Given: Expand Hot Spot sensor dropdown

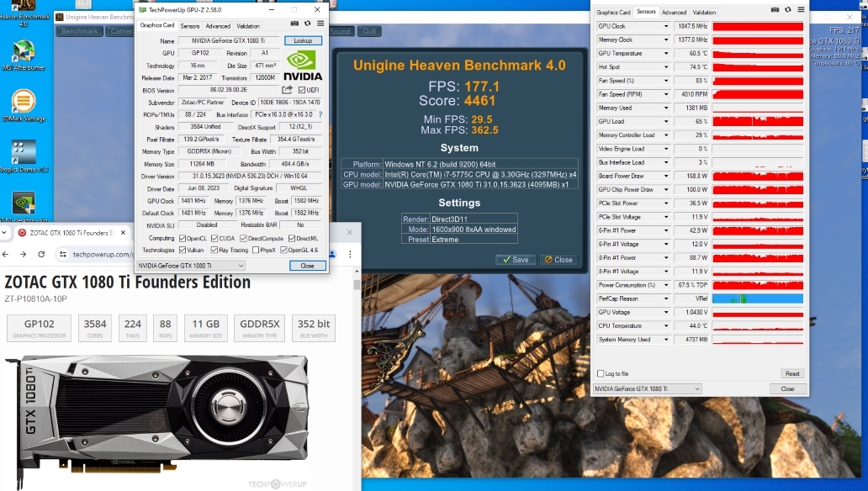Looking at the screenshot, I should tap(666, 67).
